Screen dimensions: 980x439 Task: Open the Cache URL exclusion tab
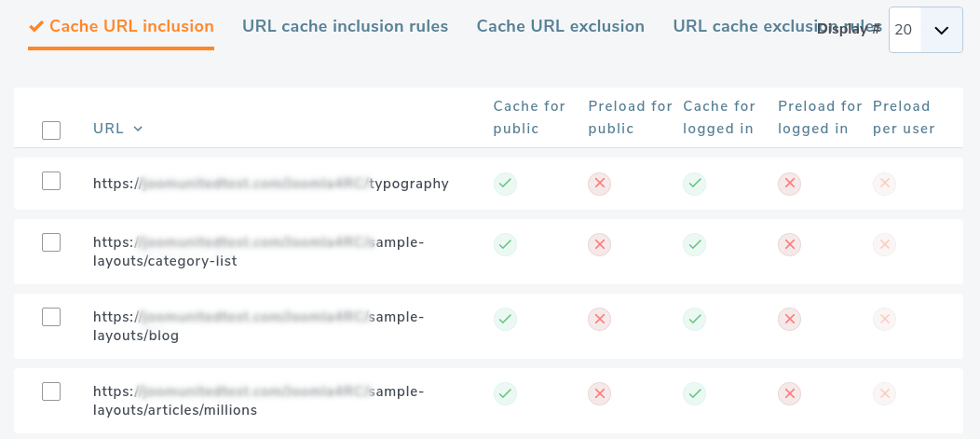(560, 26)
